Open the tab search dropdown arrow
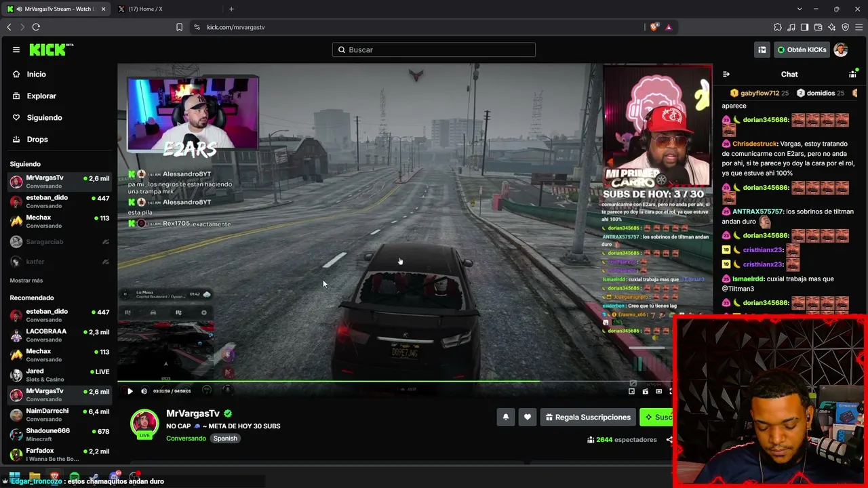868x488 pixels. point(800,9)
